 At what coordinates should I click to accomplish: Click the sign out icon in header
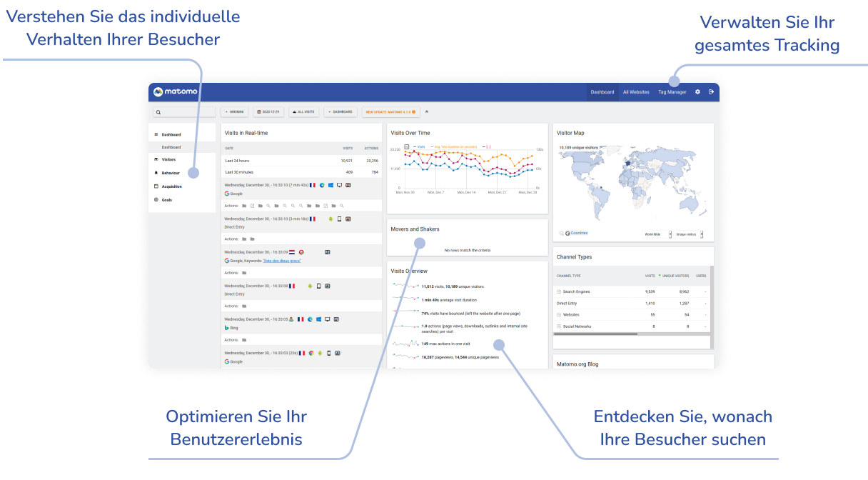pos(711,91)
